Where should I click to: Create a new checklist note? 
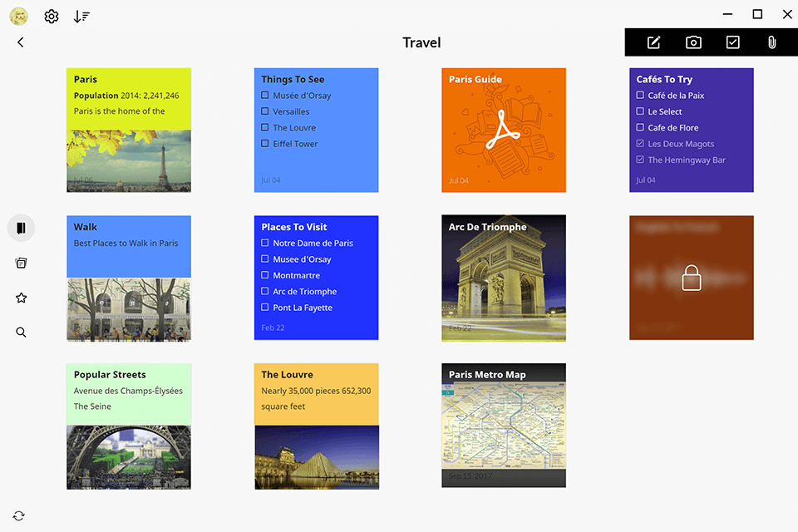pos(733,42)
